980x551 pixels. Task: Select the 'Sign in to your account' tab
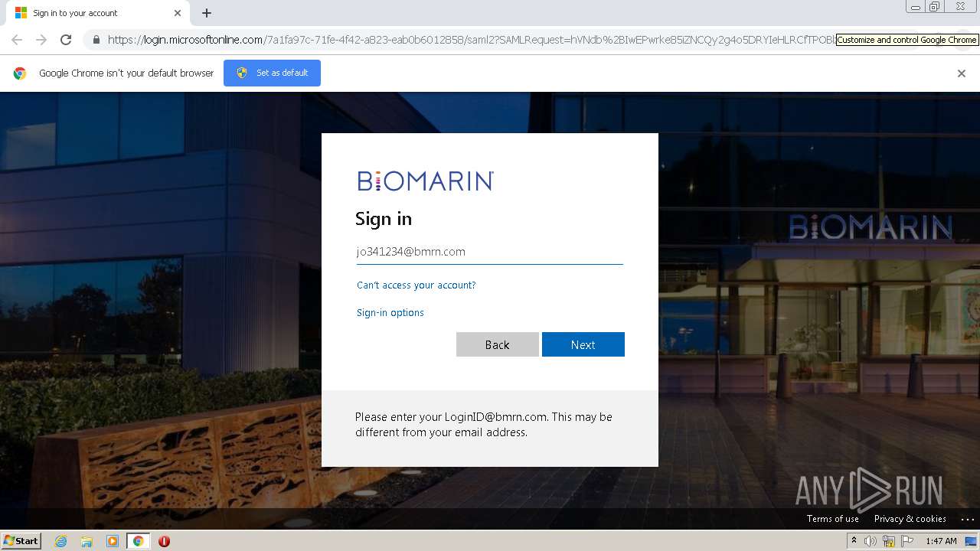tap(98, 13)
